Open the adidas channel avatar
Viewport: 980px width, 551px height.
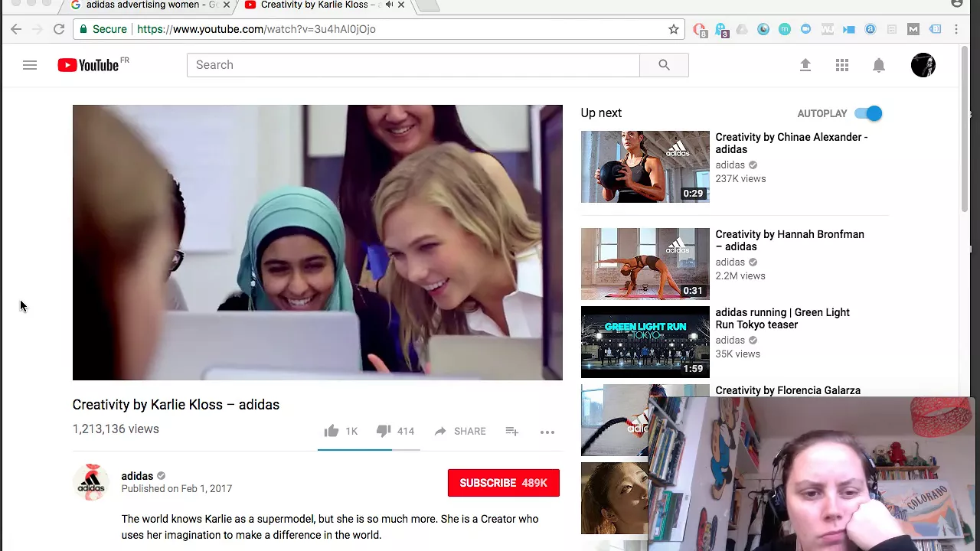[x=91, y=482]
